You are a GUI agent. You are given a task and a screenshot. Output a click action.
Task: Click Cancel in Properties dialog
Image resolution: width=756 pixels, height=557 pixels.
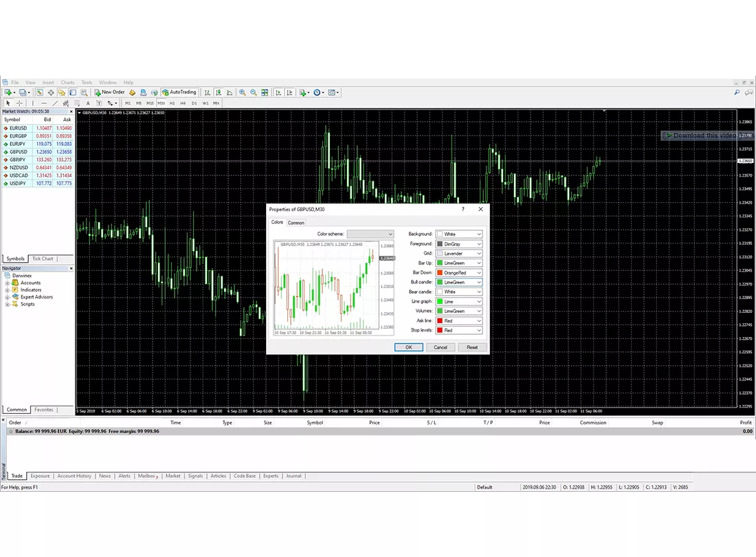coord(440,347)
